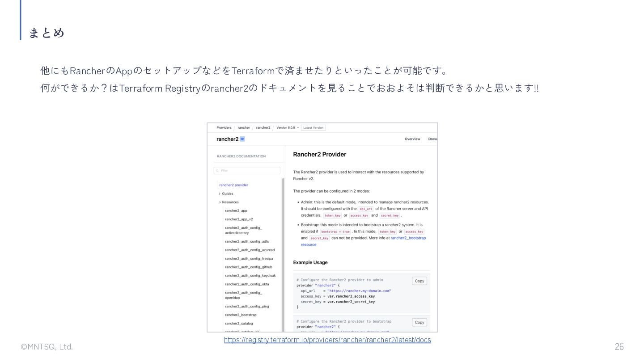The height and width of the screenshot is (362, 644).
Task: Open rancher2_auth_config_github resource
Action: coord(249,267)
